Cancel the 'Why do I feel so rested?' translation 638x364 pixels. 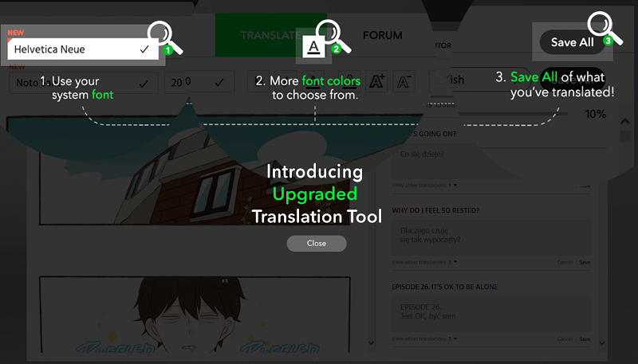tap(565, 262)
